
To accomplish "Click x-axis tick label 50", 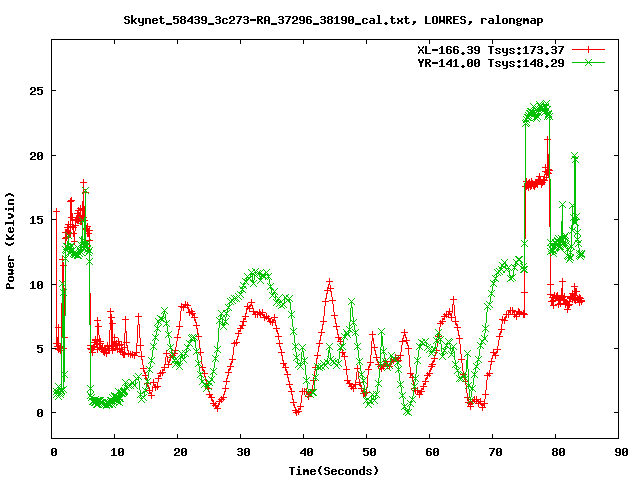I will pos(369,452).
